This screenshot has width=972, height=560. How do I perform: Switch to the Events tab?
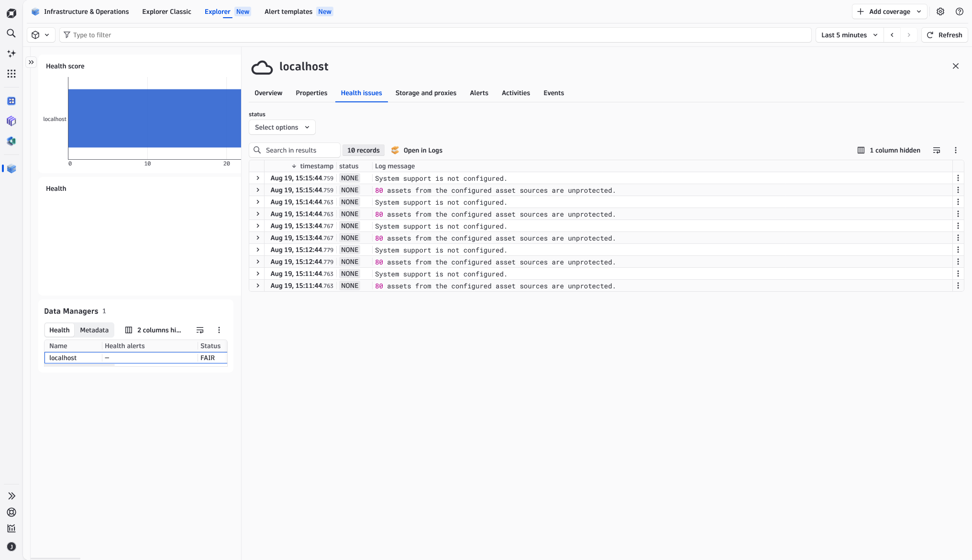(553, 93)
